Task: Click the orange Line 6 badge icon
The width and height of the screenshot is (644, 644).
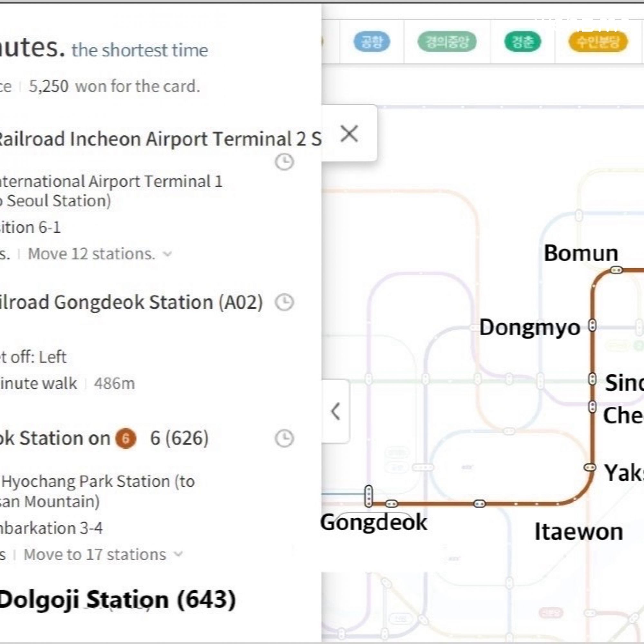Action: coord(126,438)
